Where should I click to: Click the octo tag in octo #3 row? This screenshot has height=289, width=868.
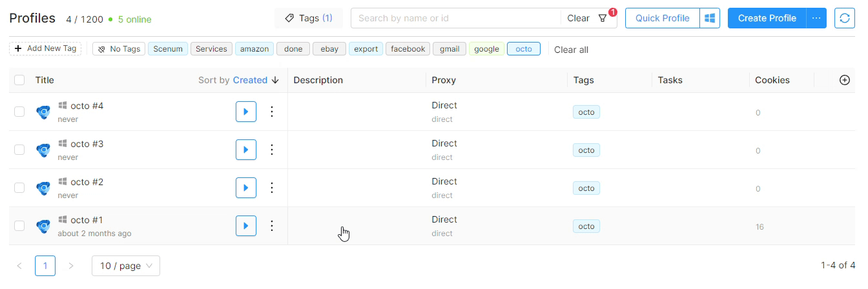coord(586,150)
